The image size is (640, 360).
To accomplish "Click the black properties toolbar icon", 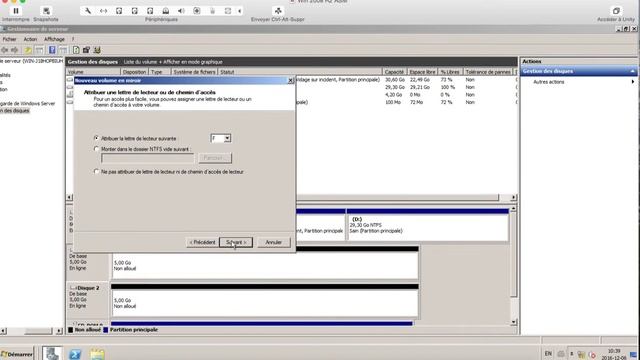I will coord(86,50).
